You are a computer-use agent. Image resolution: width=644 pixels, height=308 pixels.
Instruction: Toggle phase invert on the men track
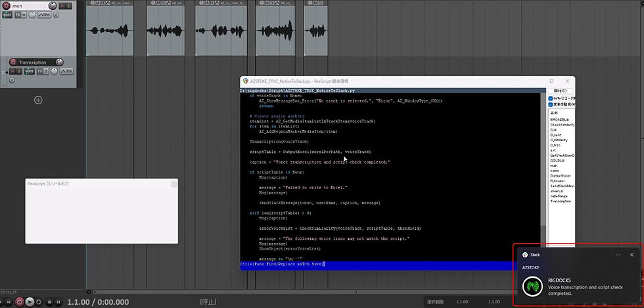point(56,15)
